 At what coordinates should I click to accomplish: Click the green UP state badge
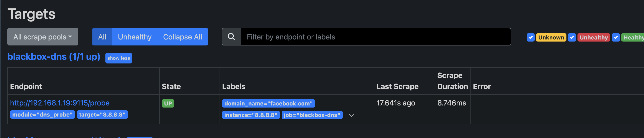point(168,103)
